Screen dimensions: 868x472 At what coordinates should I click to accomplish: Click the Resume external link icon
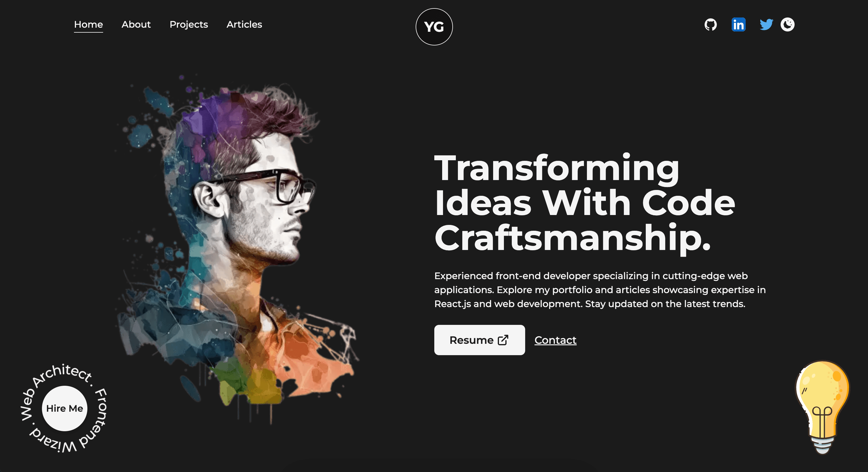tap(503, 340)
